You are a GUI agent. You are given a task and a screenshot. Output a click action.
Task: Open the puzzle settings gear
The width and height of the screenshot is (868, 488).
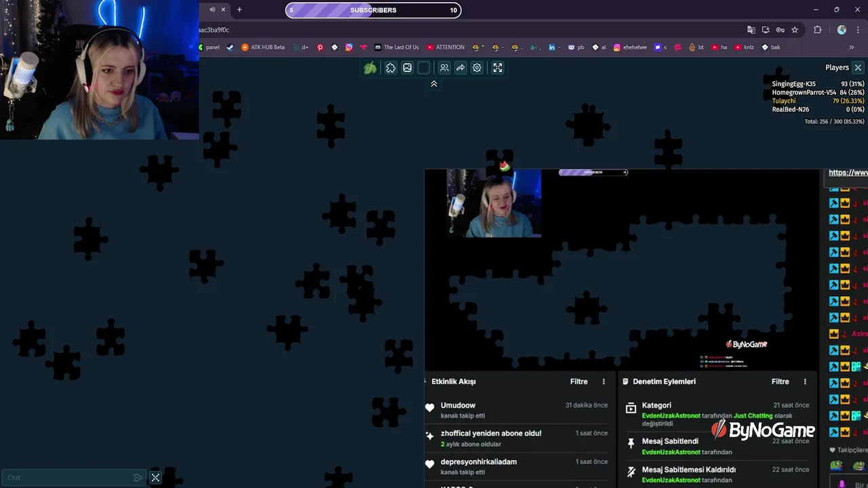tap(477, 68)
